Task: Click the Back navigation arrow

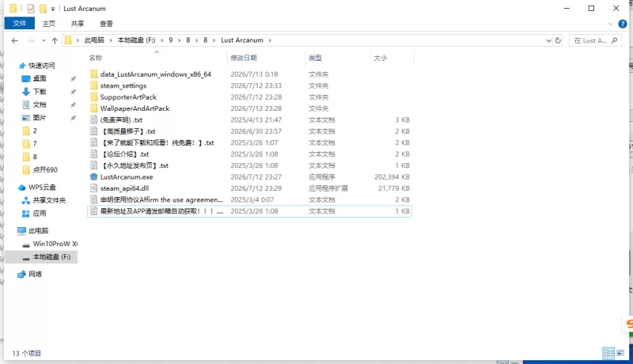Action: [x=15, y=40]
